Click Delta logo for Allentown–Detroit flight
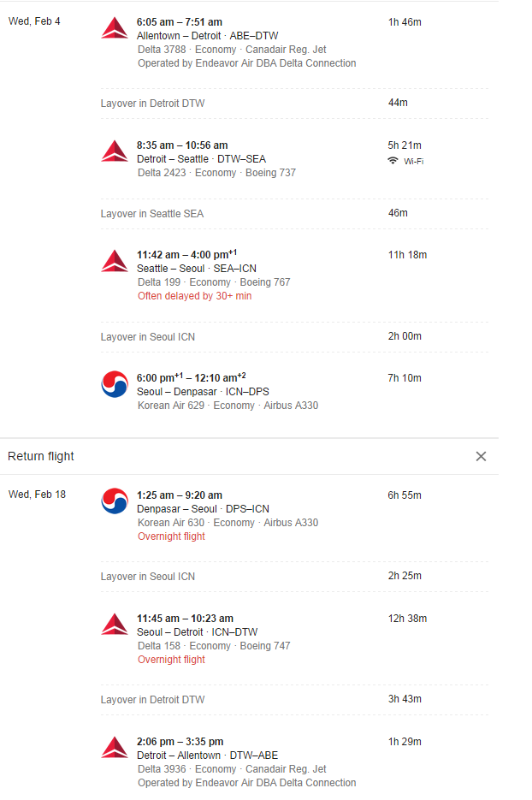 click(x=115, y=28)
